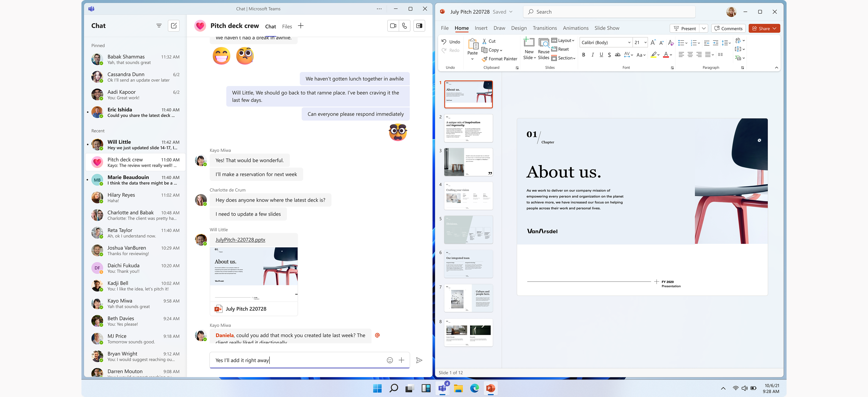Open the Design ribbon tab

[x=519, y=28]
